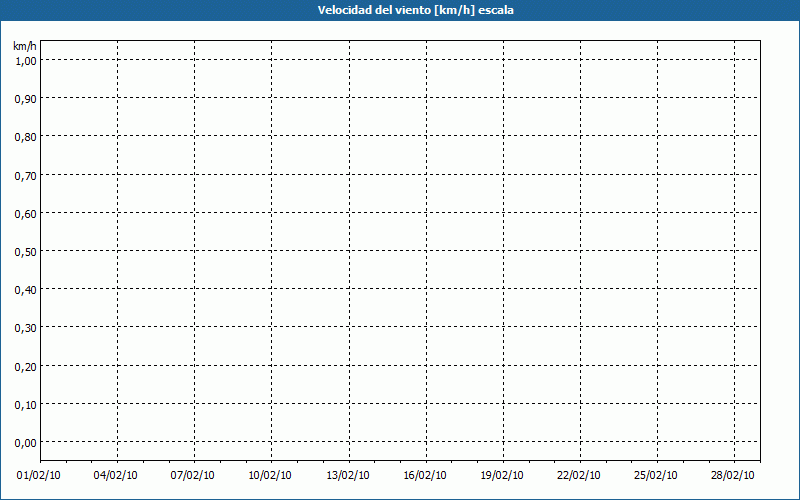Click the 16/02/10 date label
Viewport: 800px width, 500px height.
(425, 476)
